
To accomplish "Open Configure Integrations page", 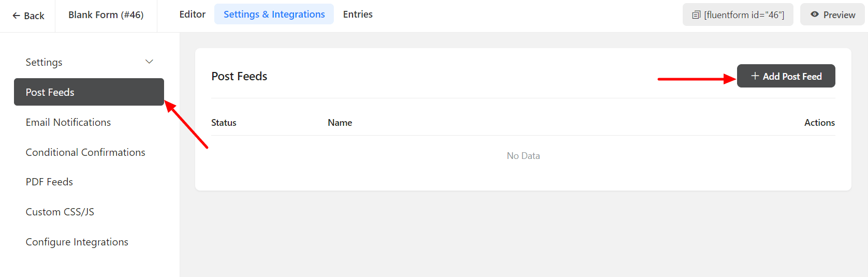I will pos(77,242).
